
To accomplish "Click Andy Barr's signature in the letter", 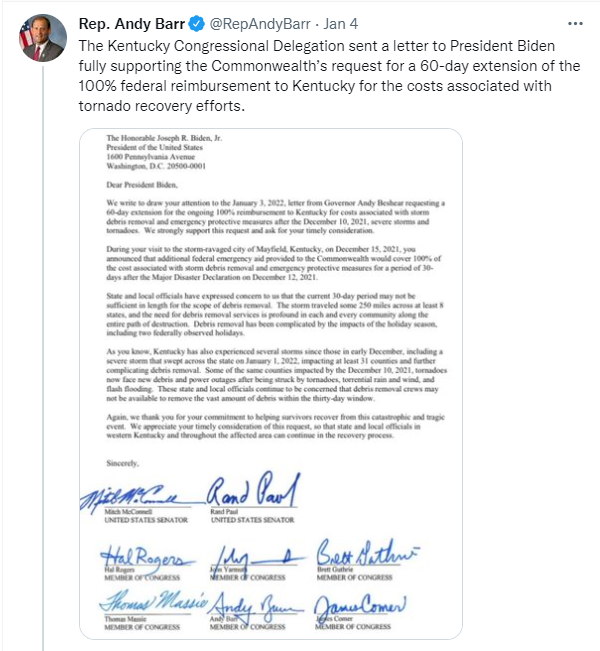I will (246, 606).
